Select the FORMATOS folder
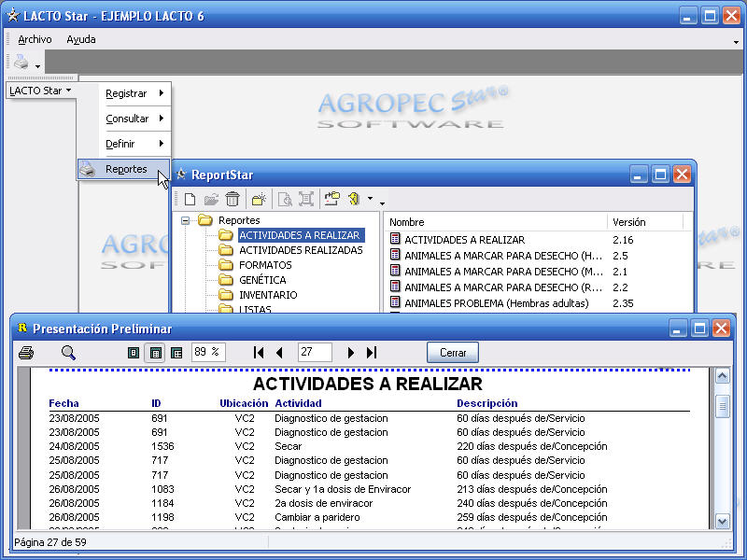This screenshot has width=747, height=560. pos(265,265)
